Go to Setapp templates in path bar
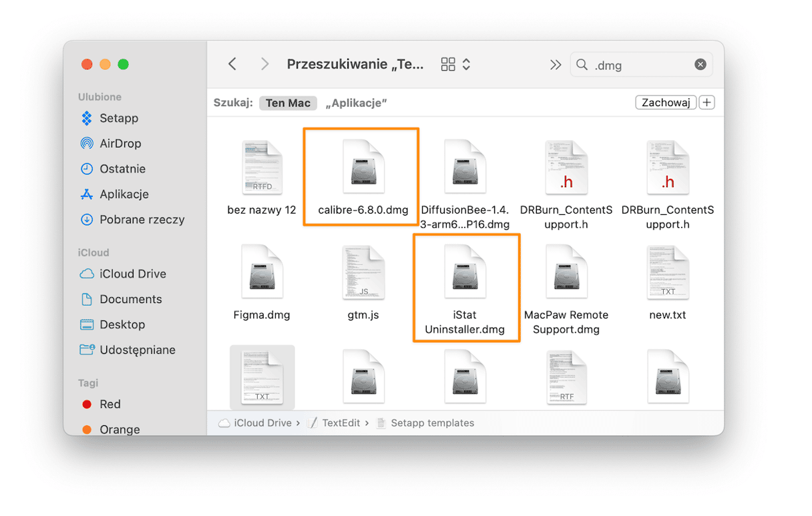Image resolution: width=812 pixels, height=516 pixels. (x=425, y=423)
